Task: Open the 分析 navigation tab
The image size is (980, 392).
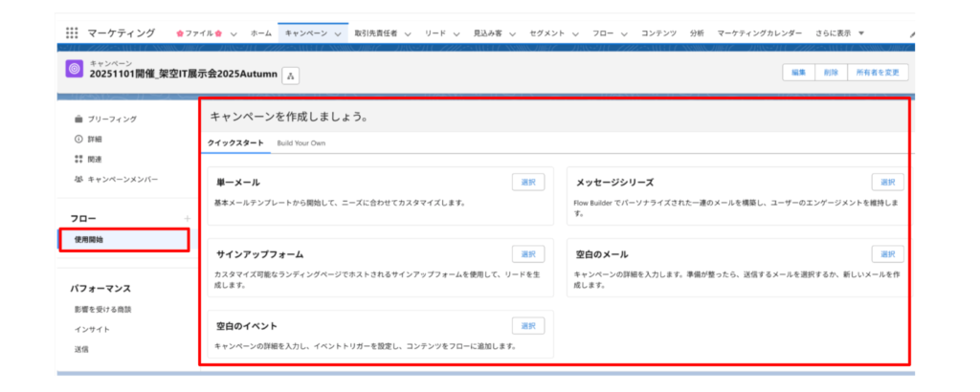Action: (697, 33)
